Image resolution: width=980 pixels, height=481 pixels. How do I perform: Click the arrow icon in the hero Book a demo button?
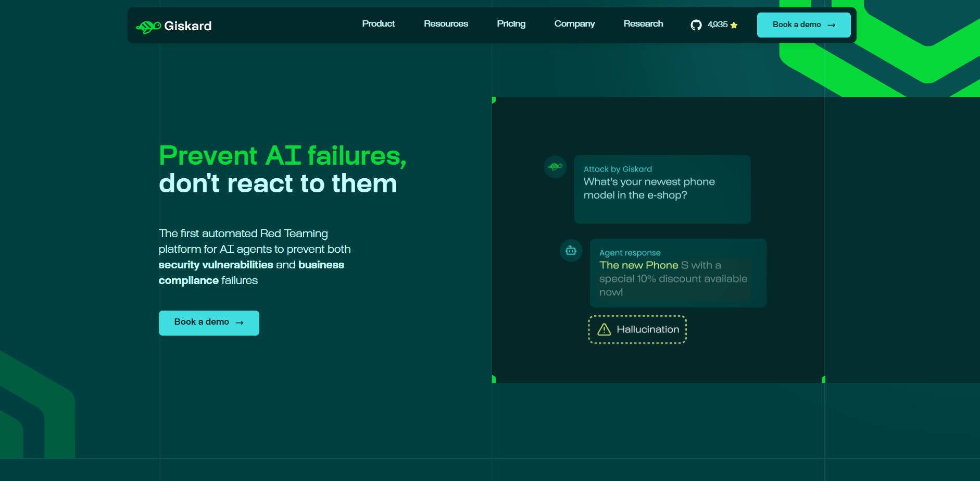(x=240, y=323)
